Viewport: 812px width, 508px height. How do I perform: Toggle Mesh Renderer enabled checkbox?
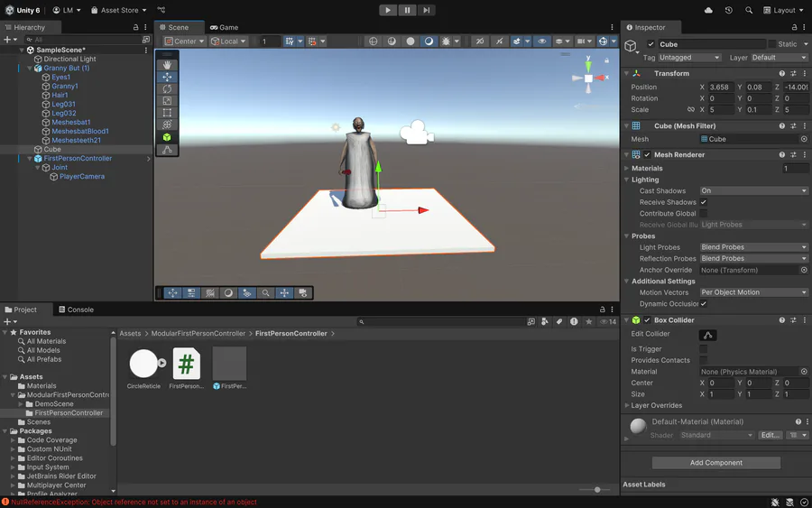[647, 155]
